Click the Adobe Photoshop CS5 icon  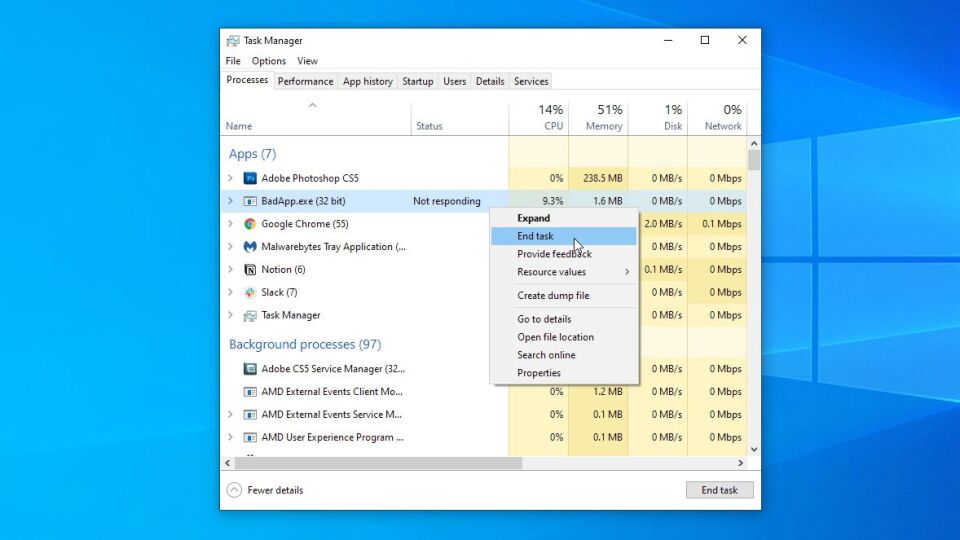click(250, 178)
